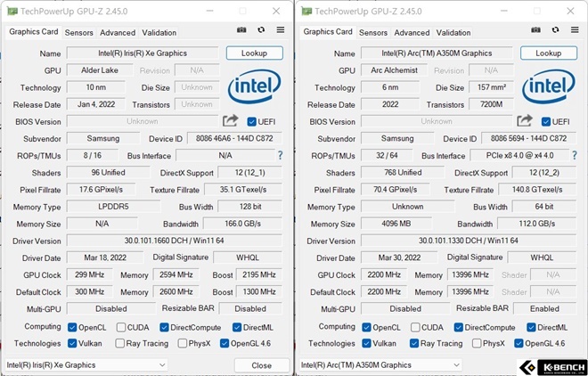
Task: Click Driver Version 30.0.101.1660 DCH / Win11 64
Action: [175, 241]
